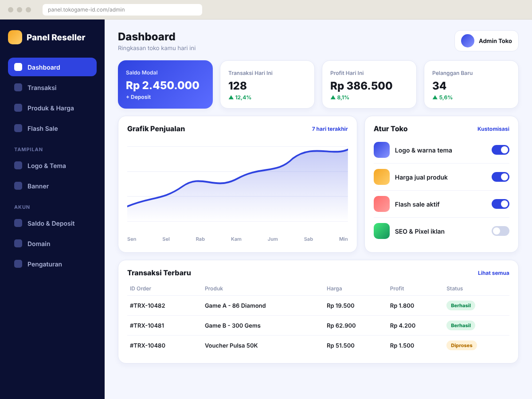Image resolution: width=532 pixels, height=399 pixels.
Task: Click the 12,4% growth value
Action: (243, 98)
